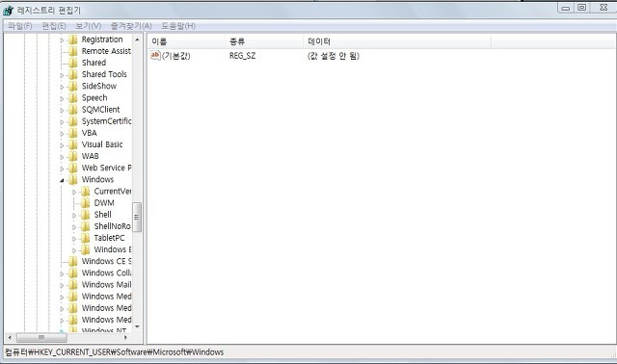Select the Windows key folder icon

click(73, 179)
